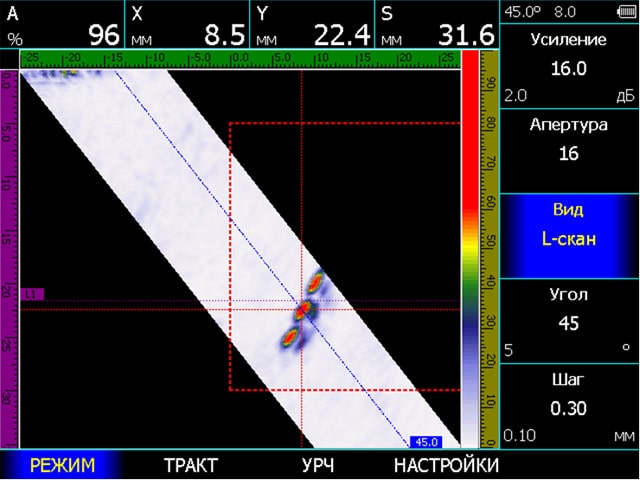The image size is (640, 480).
Task: Select the Усиление gain parameter
Action: [569, 68]
